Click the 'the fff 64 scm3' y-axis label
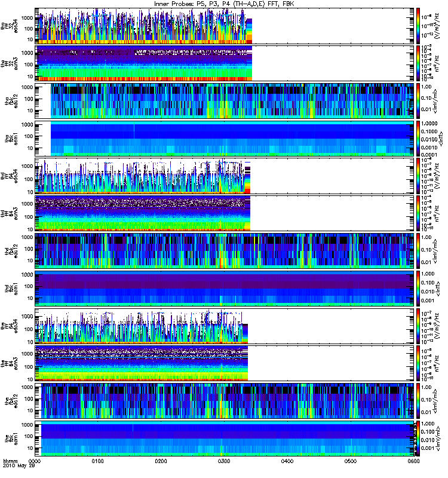 [9, 363]
